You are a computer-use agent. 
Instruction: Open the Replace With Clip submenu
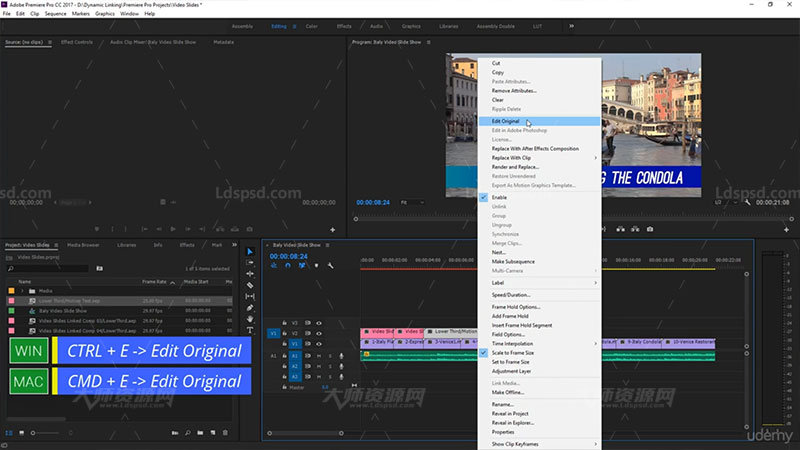pyautogui.click(x=539, y=158)
